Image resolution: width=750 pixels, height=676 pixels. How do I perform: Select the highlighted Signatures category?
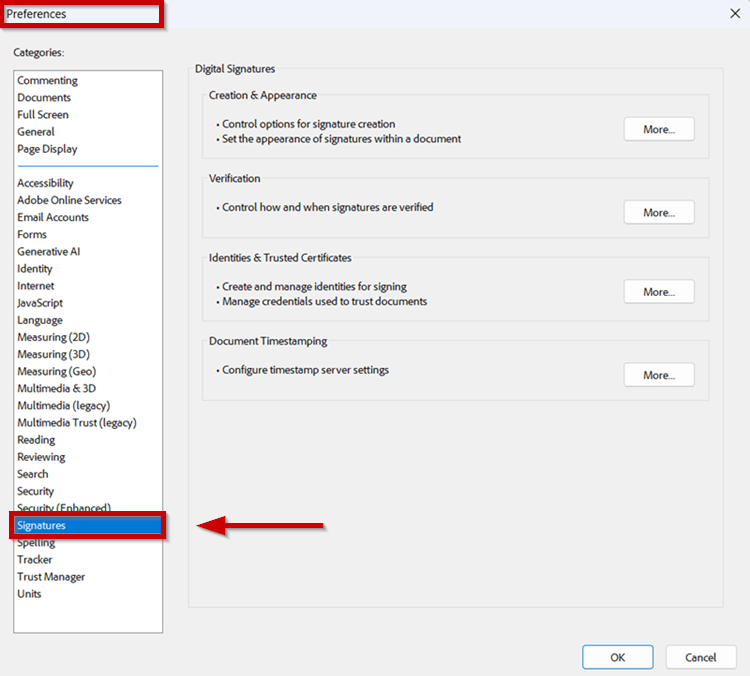42,526
